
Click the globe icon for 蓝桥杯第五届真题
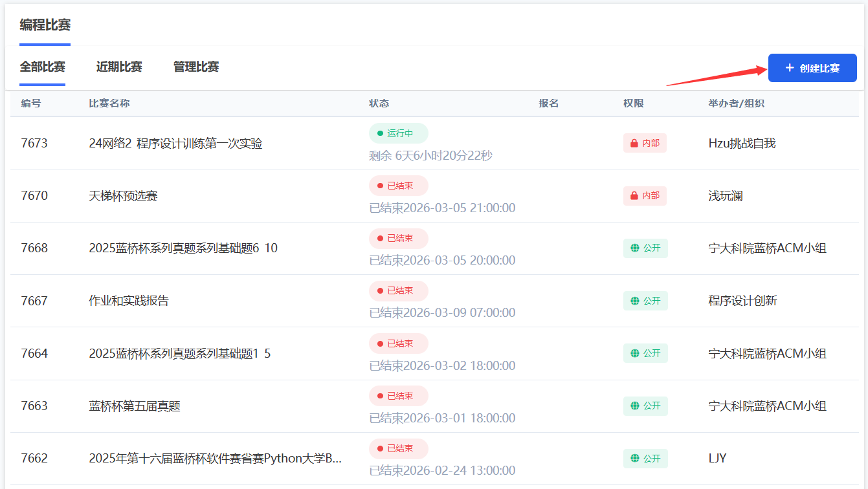[x=635, y=406]
